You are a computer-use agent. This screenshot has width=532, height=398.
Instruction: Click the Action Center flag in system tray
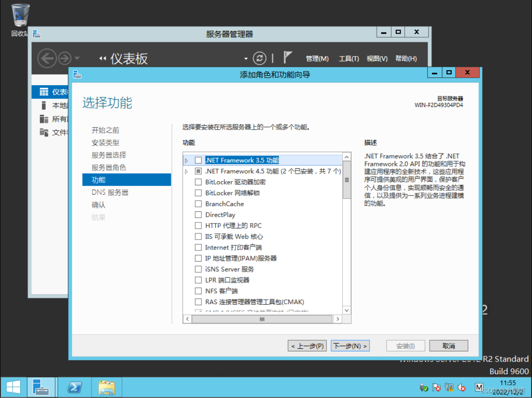click(436, 387)
